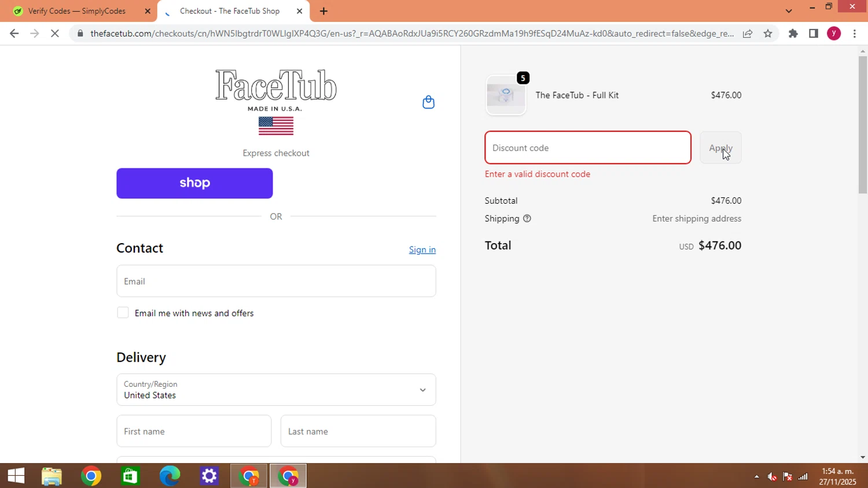Click the Shipping help question mark icon
The height and width of the screenshot is (488, 868).
[527, 219]
